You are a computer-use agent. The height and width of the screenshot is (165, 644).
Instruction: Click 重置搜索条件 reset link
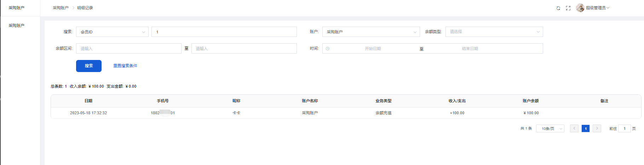pos(125,66)
